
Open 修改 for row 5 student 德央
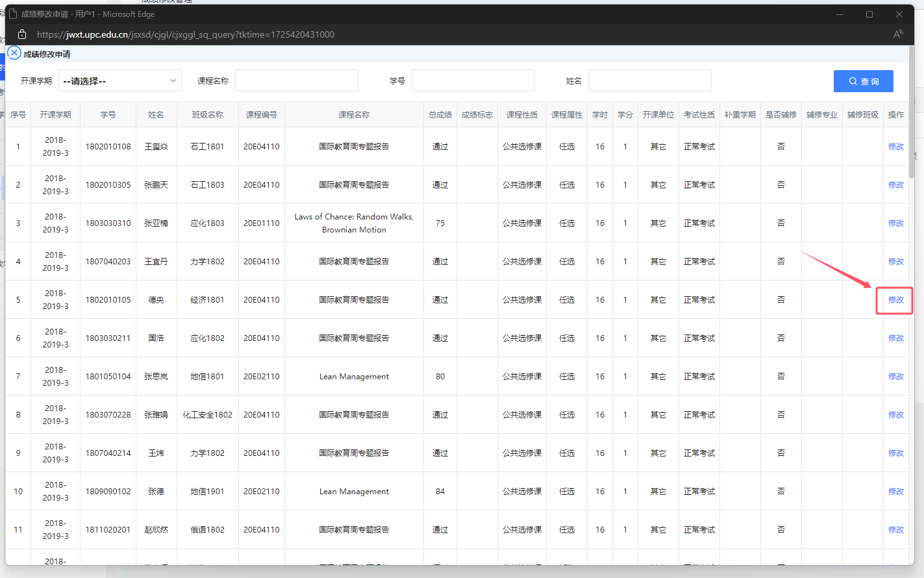click(x=895, y=300)
